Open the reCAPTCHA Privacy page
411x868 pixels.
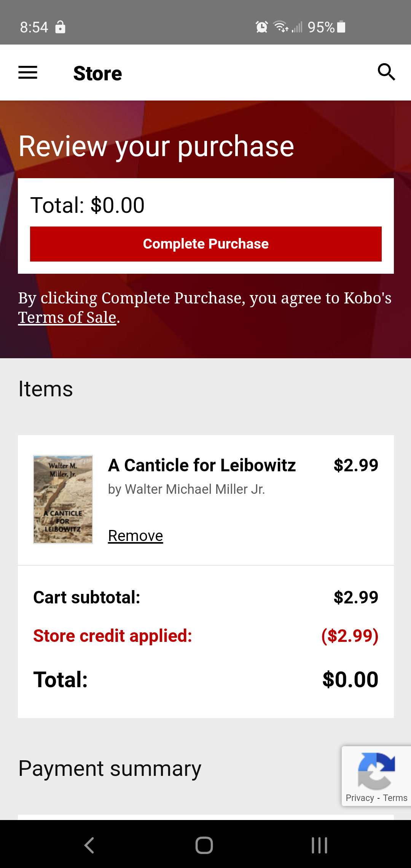tap(359, 798)
